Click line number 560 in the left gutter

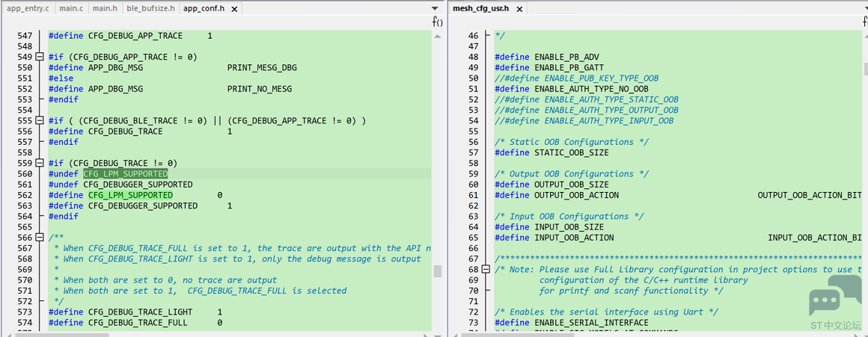coord(25,174)
